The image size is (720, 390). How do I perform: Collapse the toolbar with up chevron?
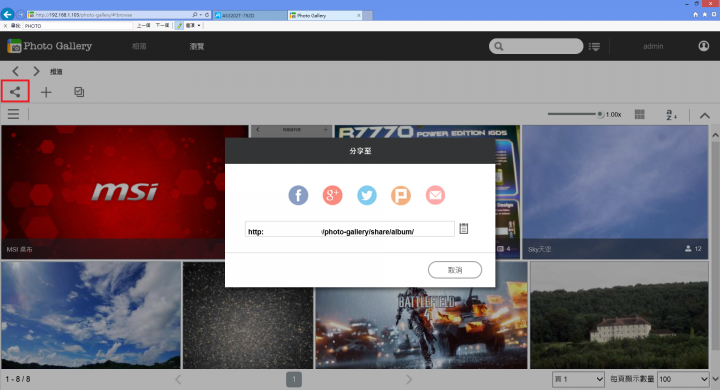[705, 115]
